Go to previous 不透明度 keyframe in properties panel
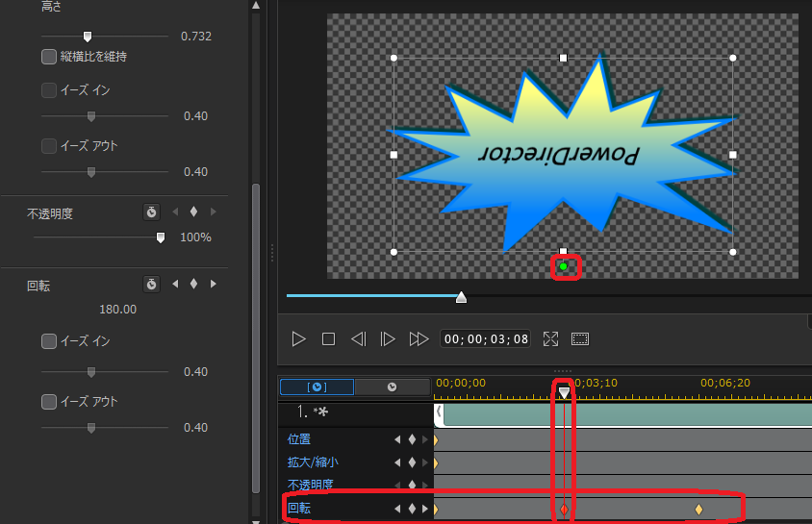Image resolution: width=812 pixels, height=524 pixels. coord(175,212)
